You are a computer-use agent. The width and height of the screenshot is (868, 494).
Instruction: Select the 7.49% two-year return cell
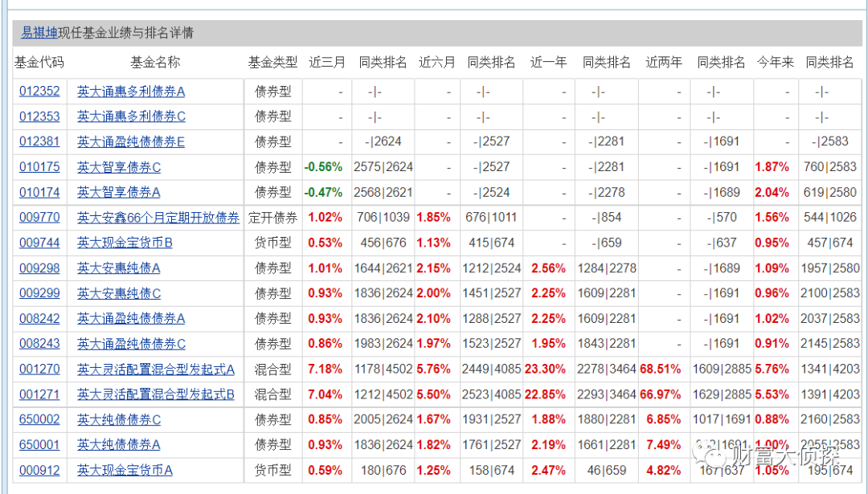click(663, 445)
